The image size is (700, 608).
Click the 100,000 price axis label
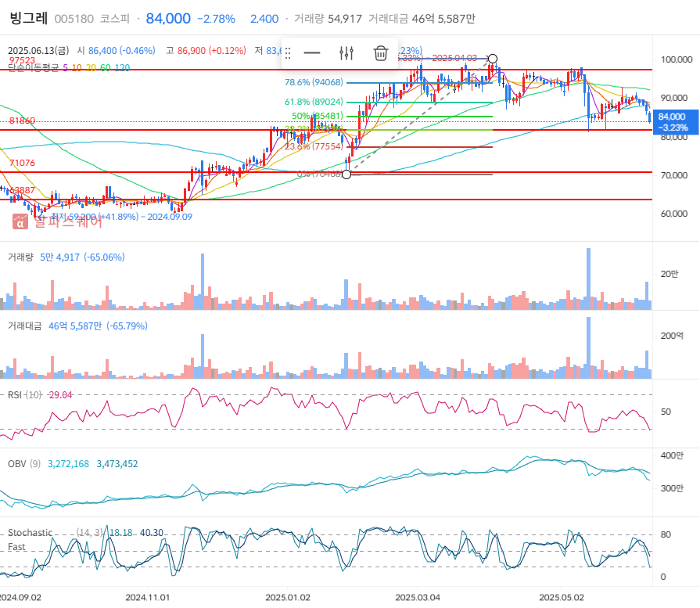point(677,60)
